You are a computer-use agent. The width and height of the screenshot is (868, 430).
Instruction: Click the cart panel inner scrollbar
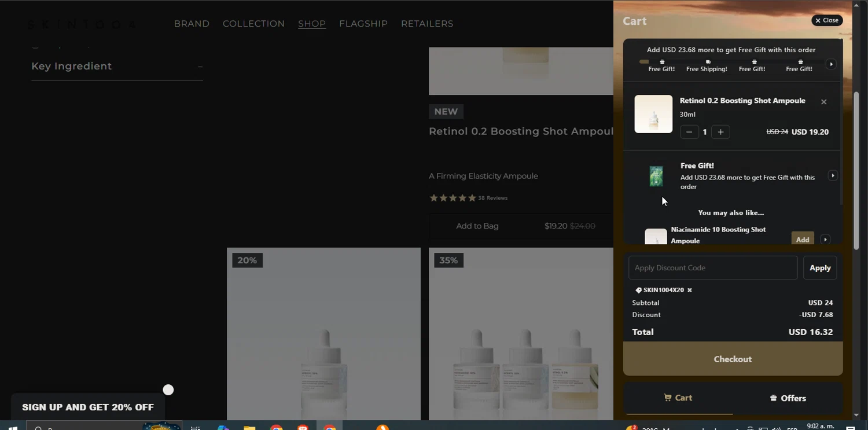(841, 122)
